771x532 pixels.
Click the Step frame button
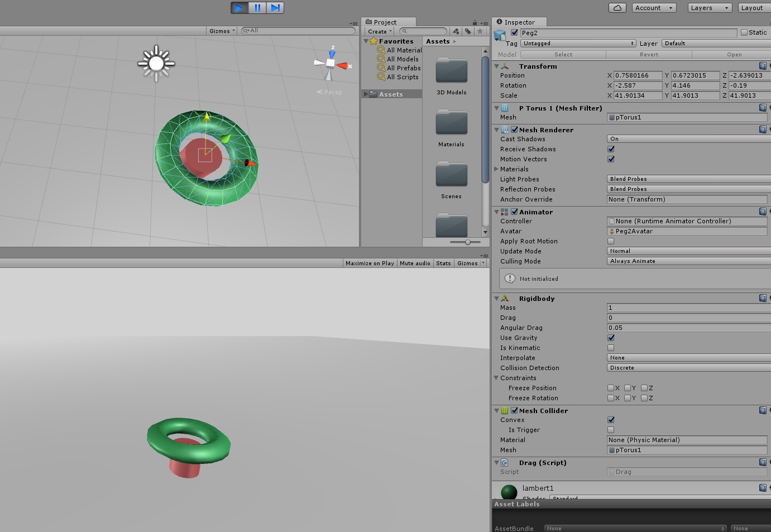coord(275,7)
